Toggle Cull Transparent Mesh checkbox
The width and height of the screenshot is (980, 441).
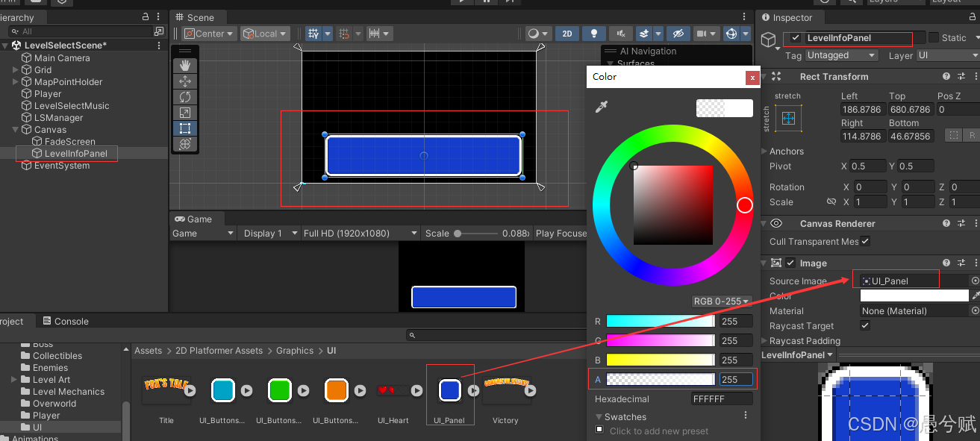point(865,241)
